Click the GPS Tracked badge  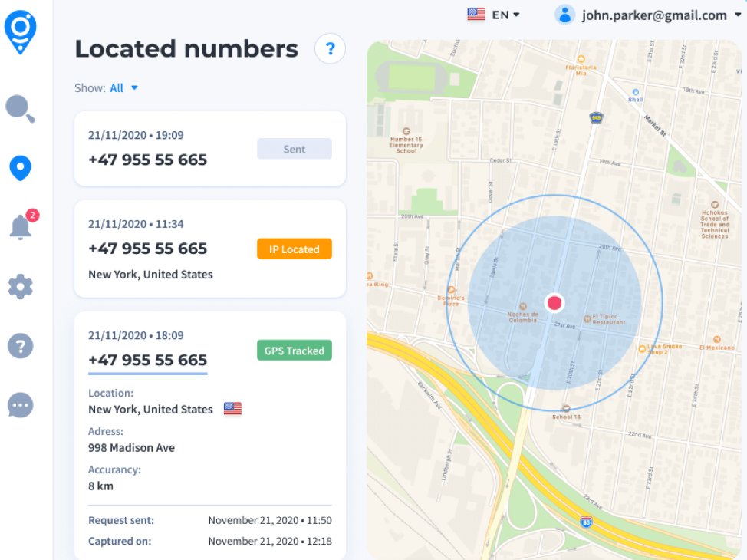(x=294, y=351)
